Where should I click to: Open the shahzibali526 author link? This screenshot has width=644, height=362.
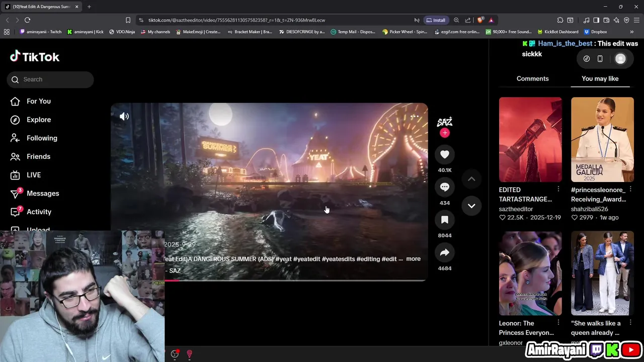(589, 209)
